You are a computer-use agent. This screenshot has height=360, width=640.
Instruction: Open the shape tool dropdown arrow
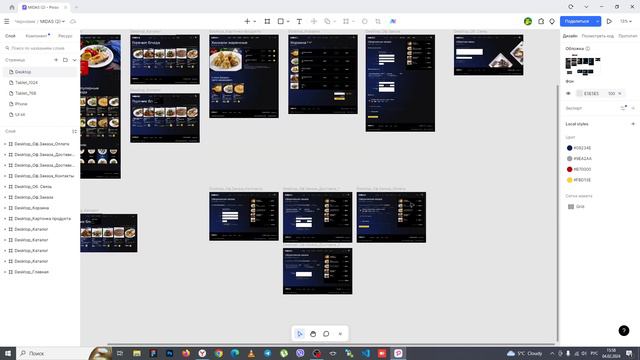288,21
